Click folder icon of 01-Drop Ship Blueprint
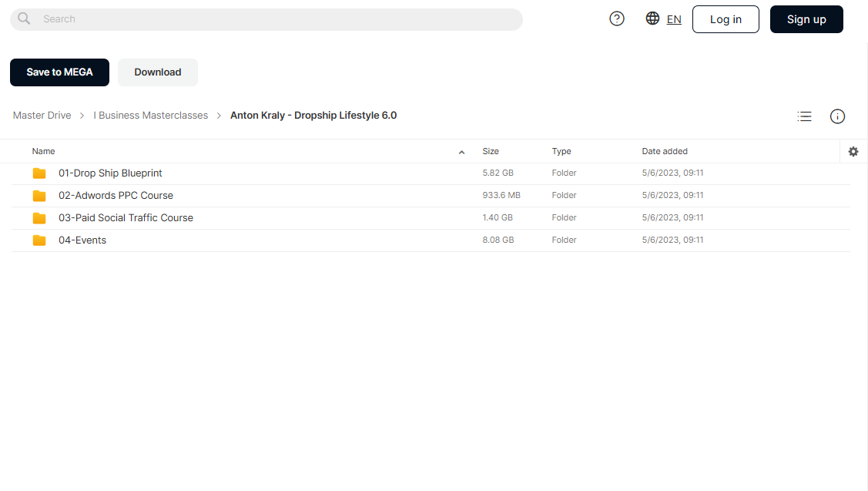868x491 pixels. (39, 173)
